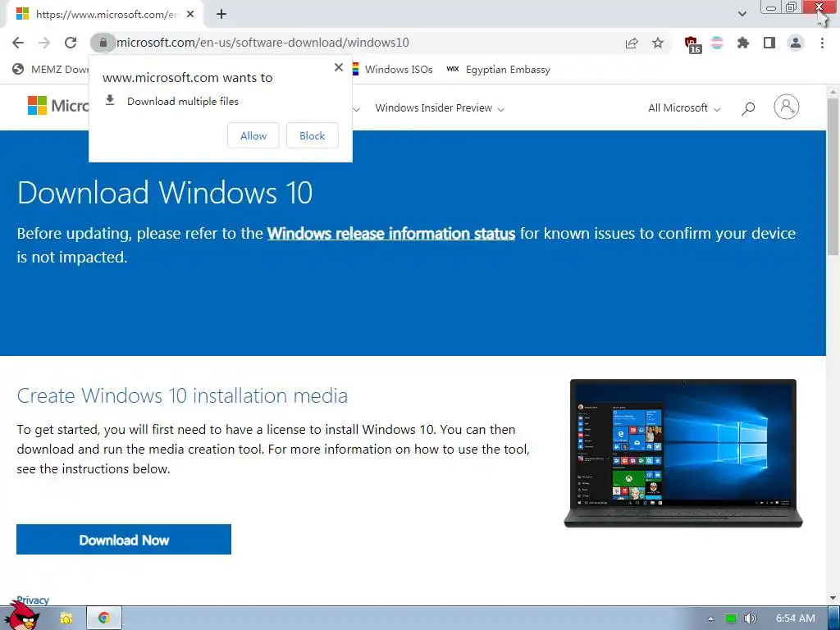Open the volume speaker tray icon

[751, 619]
